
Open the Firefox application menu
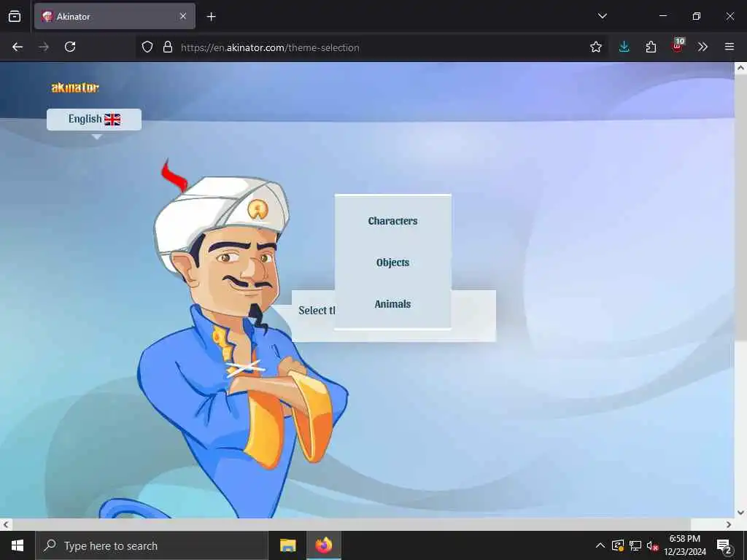click(729, 47)
